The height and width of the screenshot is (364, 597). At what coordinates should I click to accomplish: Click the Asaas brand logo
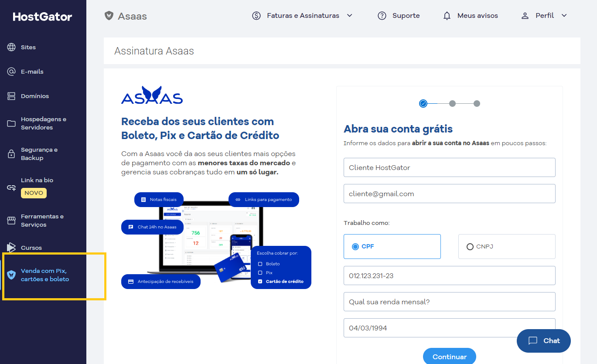coord(152,95)
